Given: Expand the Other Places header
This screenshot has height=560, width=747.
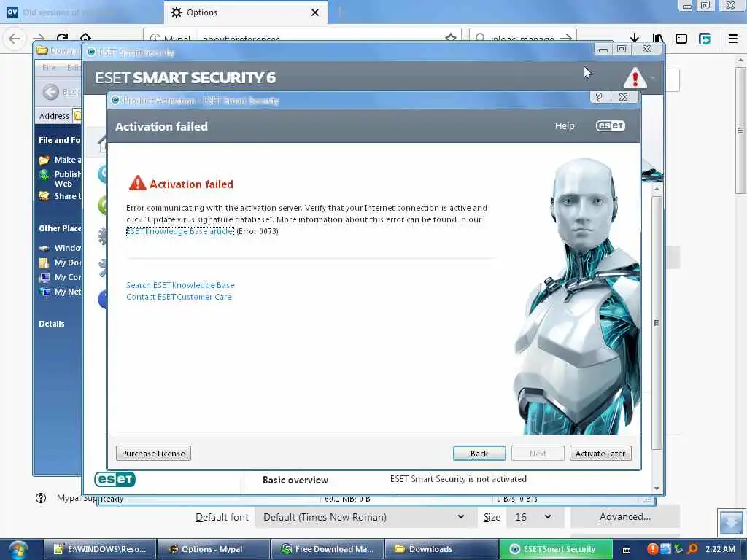Looking at the screenshot, I should click(x=60, y=228).
